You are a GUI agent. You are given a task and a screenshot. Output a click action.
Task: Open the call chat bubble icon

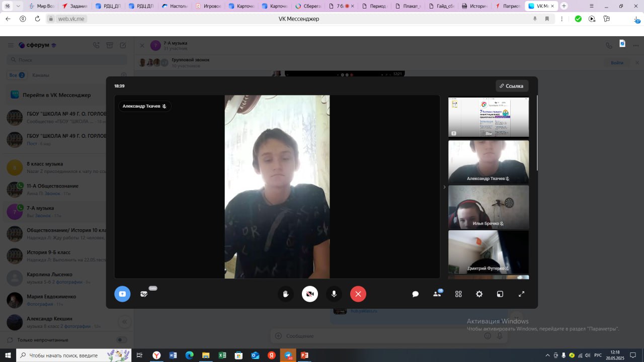pyautogui.click(x=416, y=294)
